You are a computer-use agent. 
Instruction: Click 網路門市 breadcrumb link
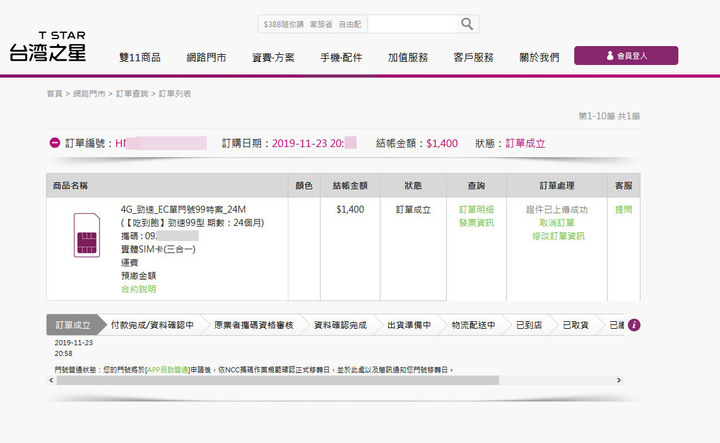tap(89, 94)
